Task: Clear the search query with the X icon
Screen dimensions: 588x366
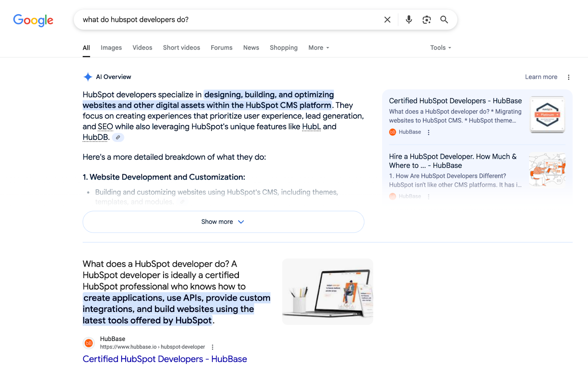Action: click(x=387, y=19)
